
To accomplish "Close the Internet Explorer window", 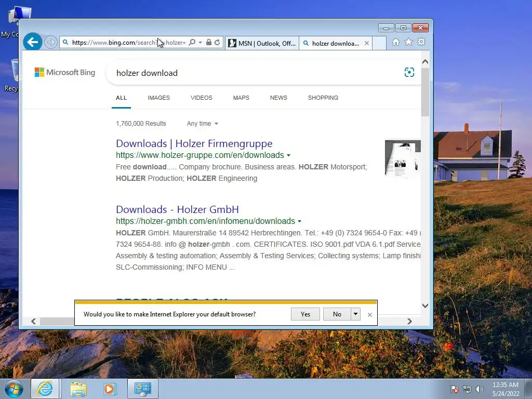I will pos(421,28).
